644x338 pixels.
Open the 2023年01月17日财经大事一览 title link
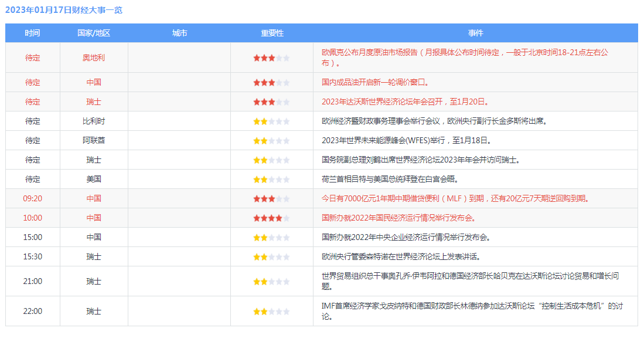[x=64, y=10]
